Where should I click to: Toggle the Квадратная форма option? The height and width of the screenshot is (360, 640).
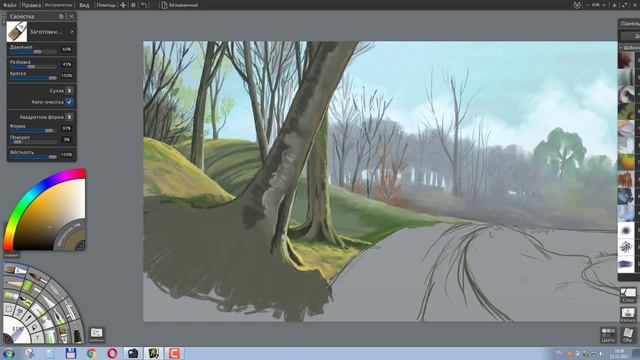click(x=69, y=117)
